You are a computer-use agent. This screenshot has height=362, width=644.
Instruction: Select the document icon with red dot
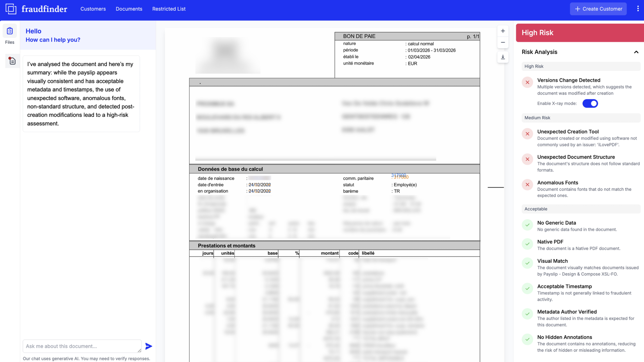click(x=12, y=61)
